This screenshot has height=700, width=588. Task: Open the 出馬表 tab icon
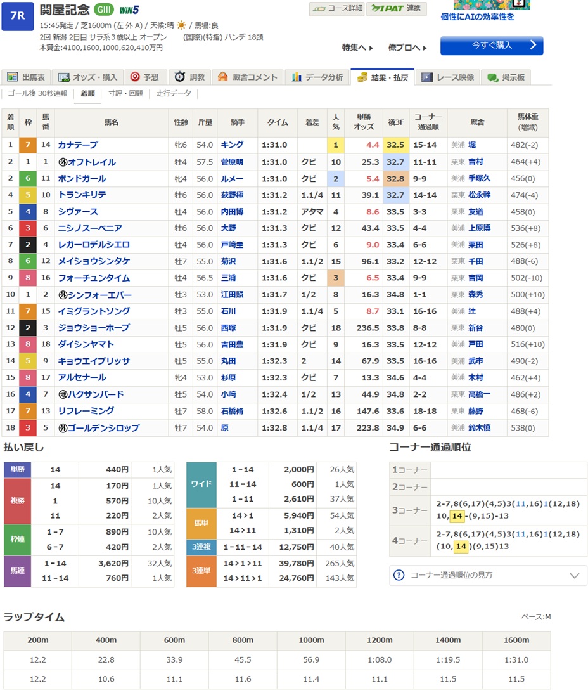(x=12, y=77)
